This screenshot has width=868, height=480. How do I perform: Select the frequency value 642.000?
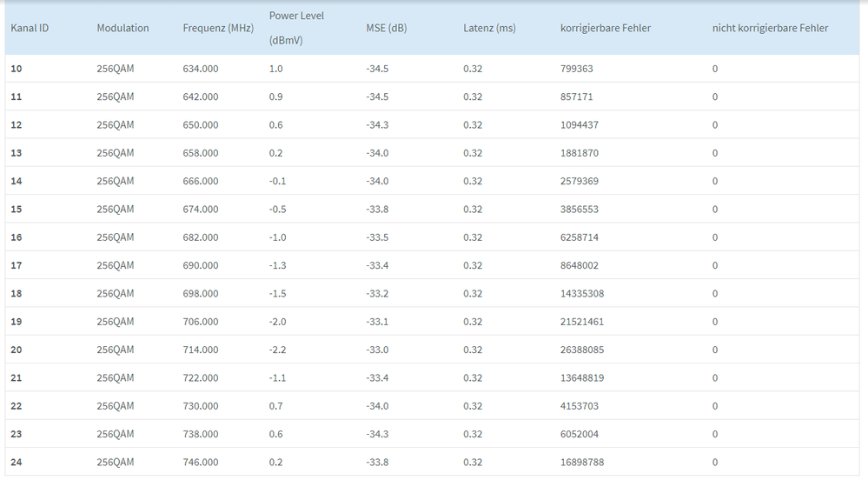pos(201,97)
